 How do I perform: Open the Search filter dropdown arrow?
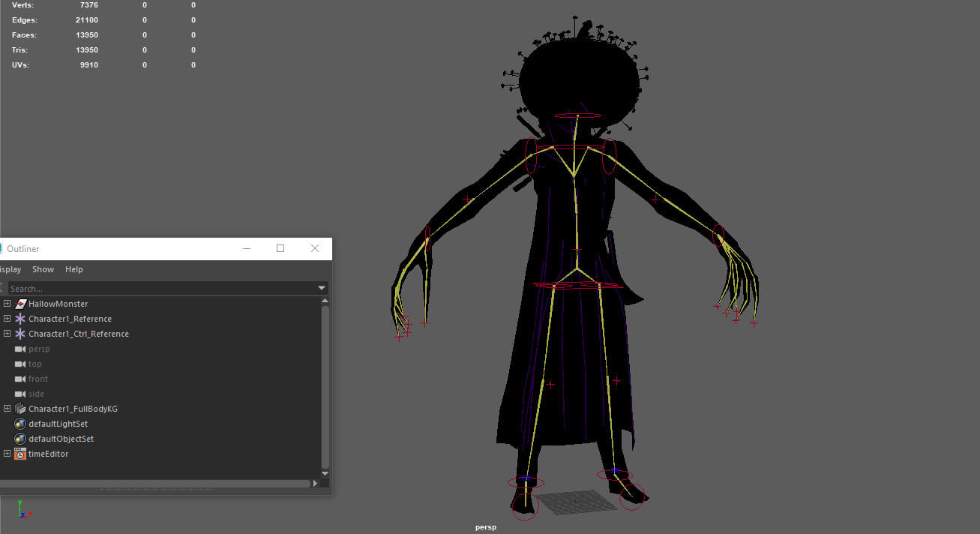[322, 288]
